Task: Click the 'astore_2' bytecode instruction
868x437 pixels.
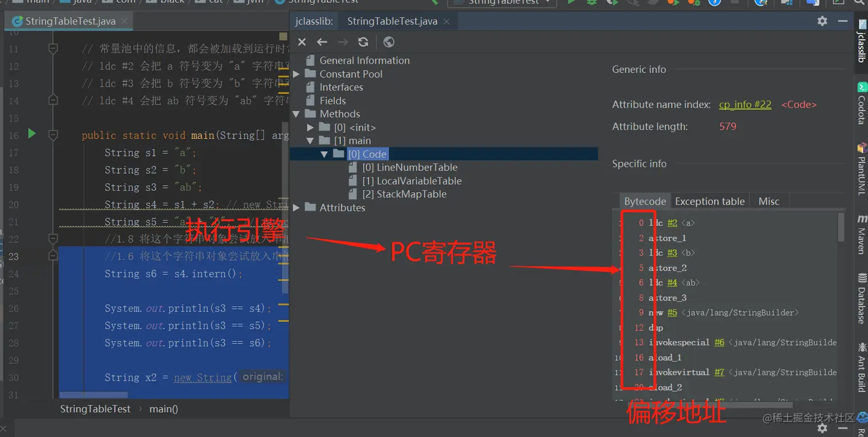Action: [668, 268]
